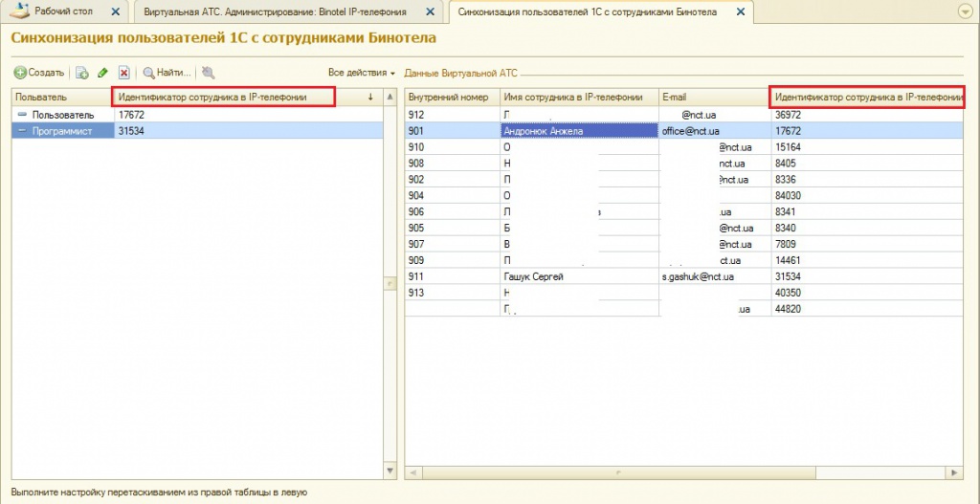Select the Гашук Сергей name cell
The height and width of the screenshot is (504, 980).
[x=579, y=276]
